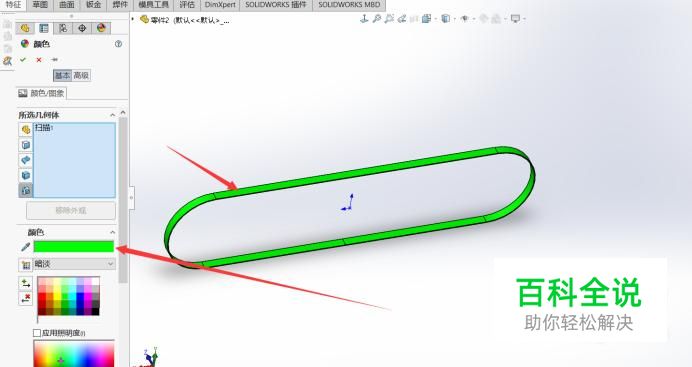Screen dimensions: 692x367
Task: Select the bodies filter icon
Action: (x=26, y=175)
